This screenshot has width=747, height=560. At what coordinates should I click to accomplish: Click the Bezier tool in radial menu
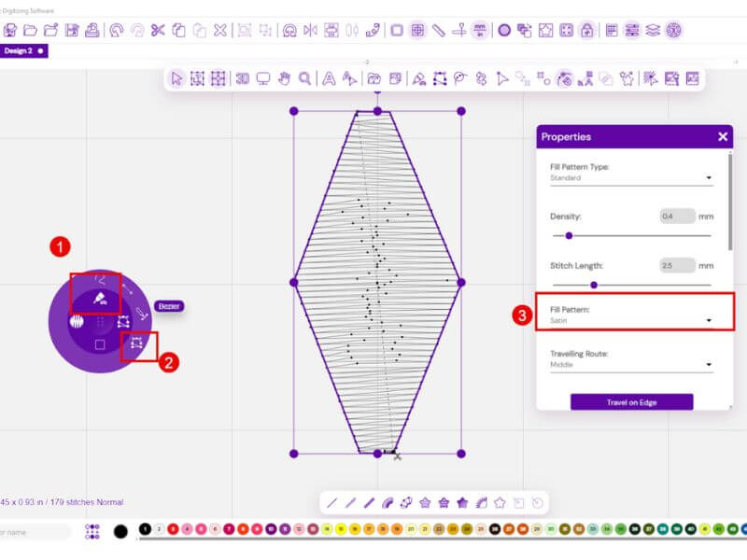pyautogui.click(x=142, y=313)
